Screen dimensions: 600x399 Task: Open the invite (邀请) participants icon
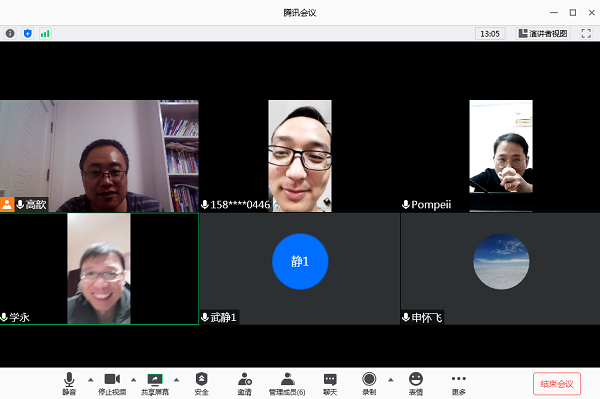[245, 384]
